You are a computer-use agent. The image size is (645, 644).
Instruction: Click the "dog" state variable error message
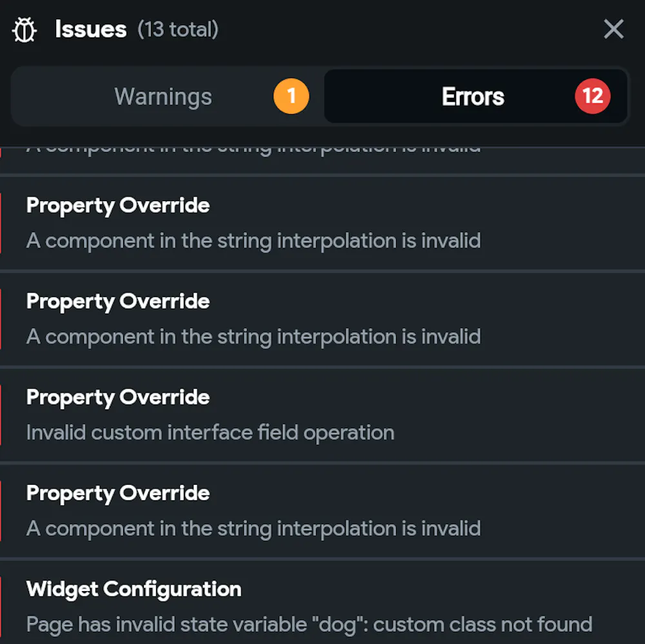(309, 624)
